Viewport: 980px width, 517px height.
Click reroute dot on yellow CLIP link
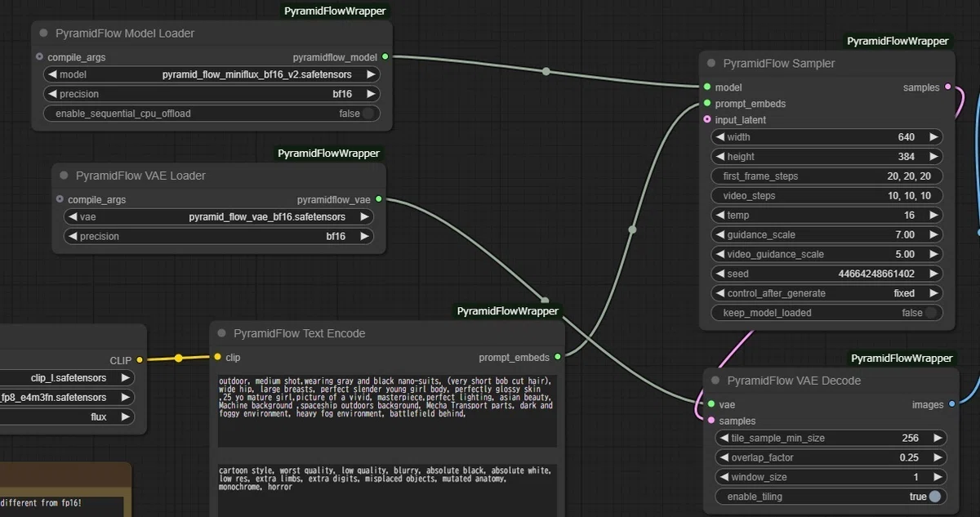point(178,358)
